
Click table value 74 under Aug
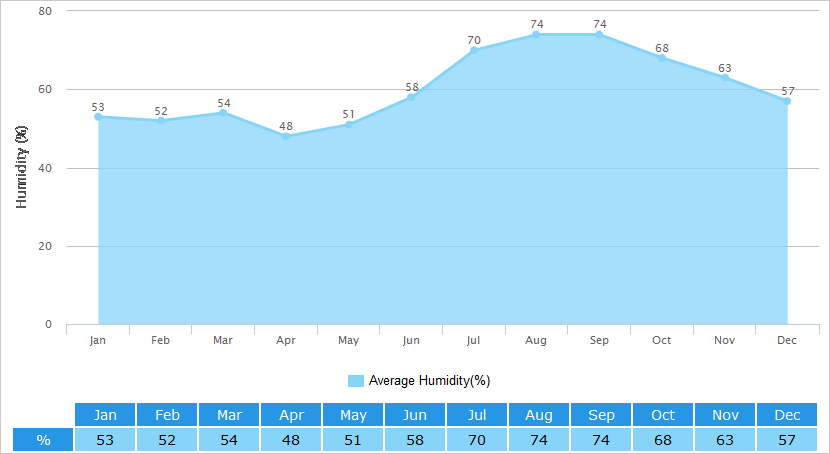tap(539, 440)
